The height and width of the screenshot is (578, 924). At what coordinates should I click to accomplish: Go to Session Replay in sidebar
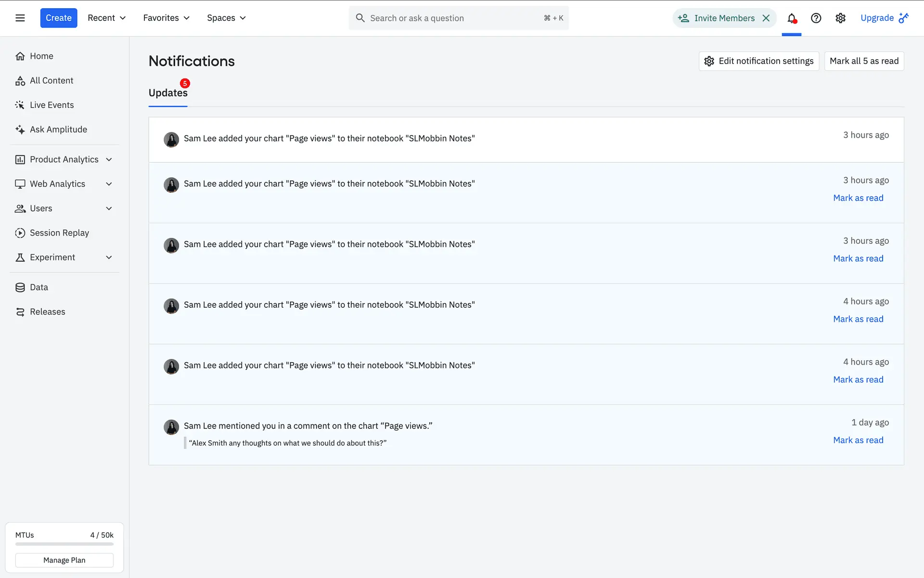59,233
